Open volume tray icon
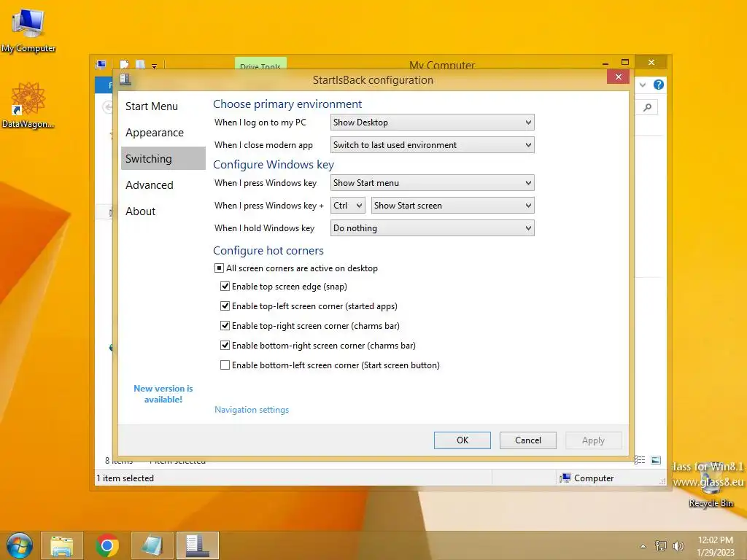The height and width of the screenshot is (560, 747). pos(678,545)
